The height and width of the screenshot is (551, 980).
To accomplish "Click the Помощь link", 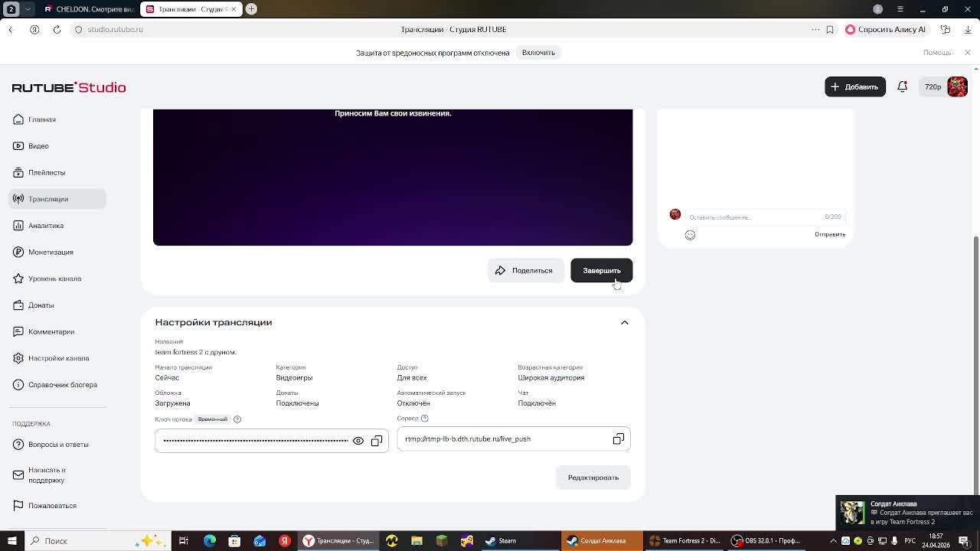I will pyautogui.click(x=937, y=53).
